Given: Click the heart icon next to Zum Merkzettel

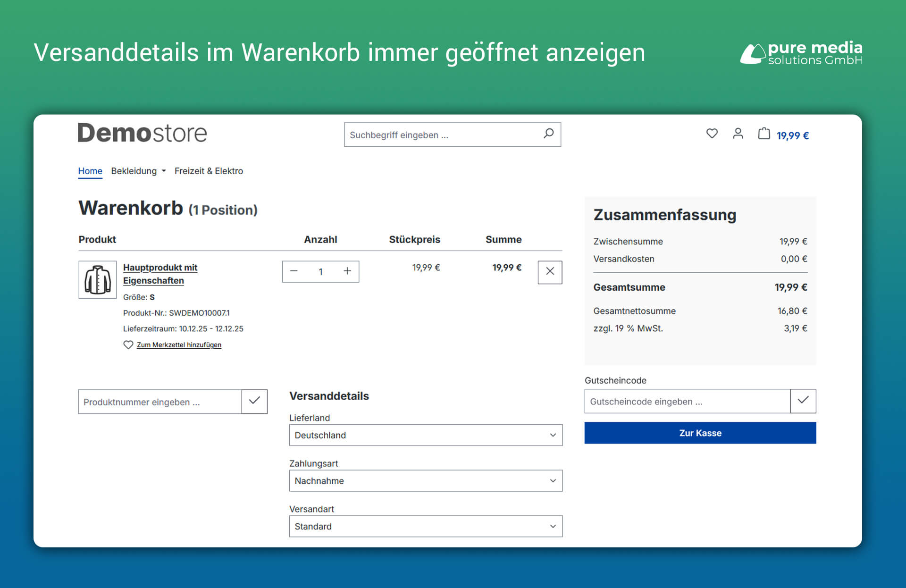Looking at the screenshot, I should (x=128, y=345).
